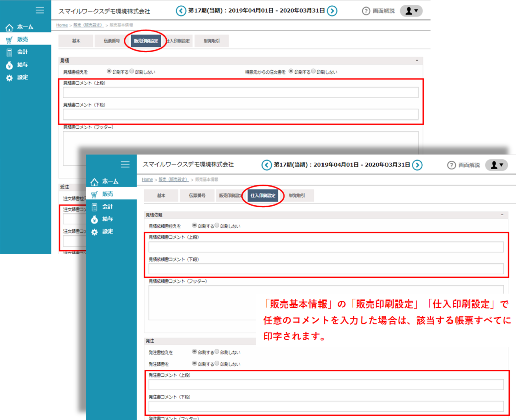Image resolution: width=516 pixels, height=420 pixels.
Task: Go to the next fiscal period in the back window
Action: (x=332, y=11)
